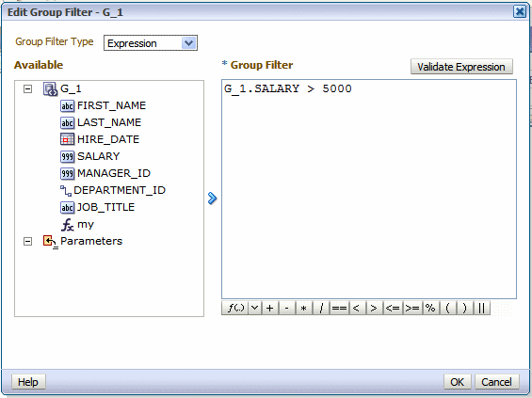Collapse the Parameters tree node

27,242
